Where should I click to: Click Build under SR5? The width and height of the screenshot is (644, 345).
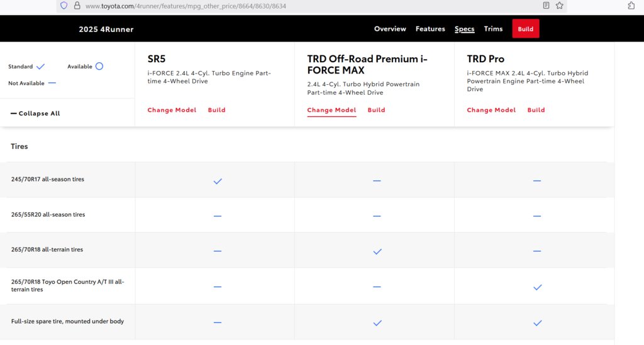pyautogui.click(x=216, y=110)
